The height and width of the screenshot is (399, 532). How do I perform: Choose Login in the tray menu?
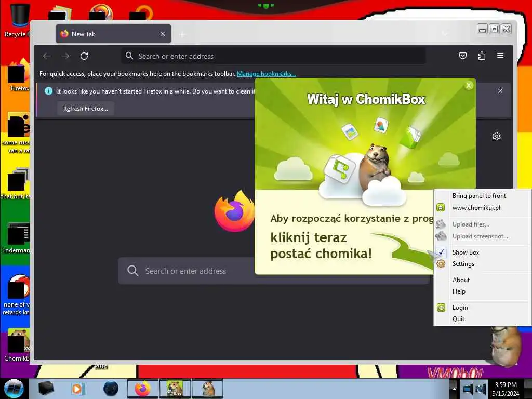(x=460, y=308)
